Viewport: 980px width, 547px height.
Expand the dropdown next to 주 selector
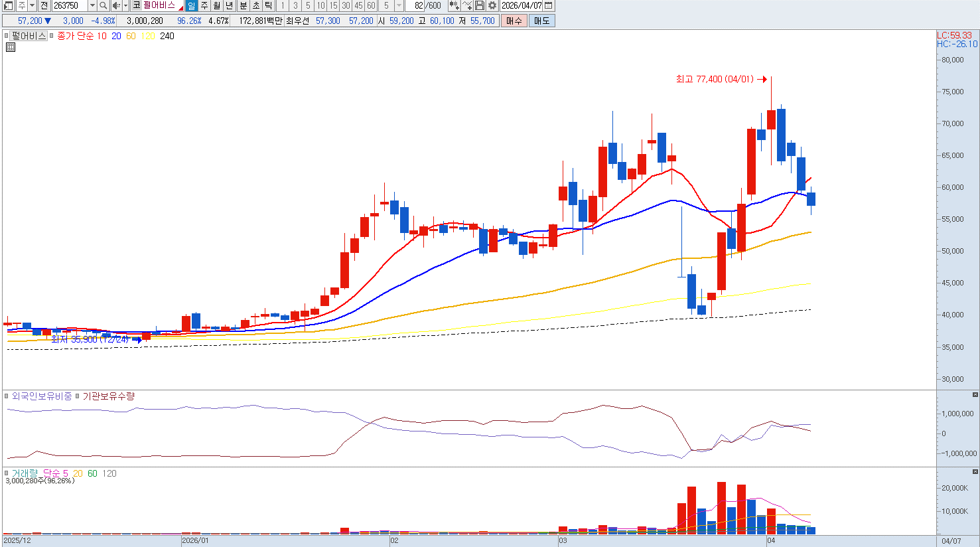coord(32,5)
